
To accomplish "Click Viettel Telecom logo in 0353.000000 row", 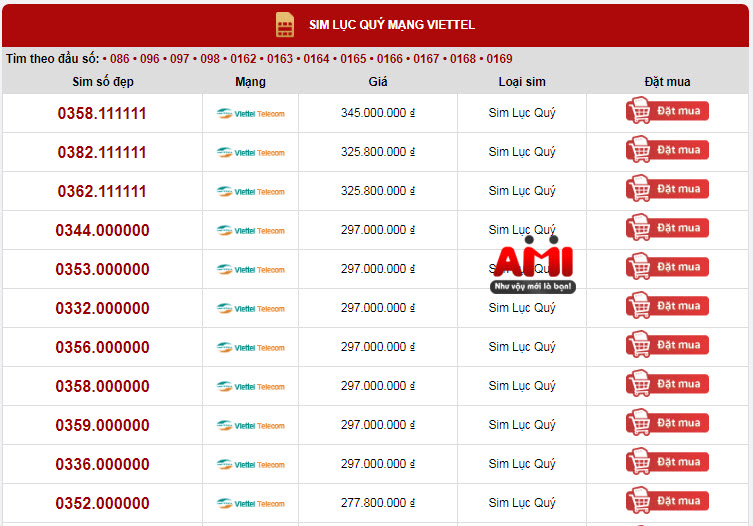I will click(250, 269).
